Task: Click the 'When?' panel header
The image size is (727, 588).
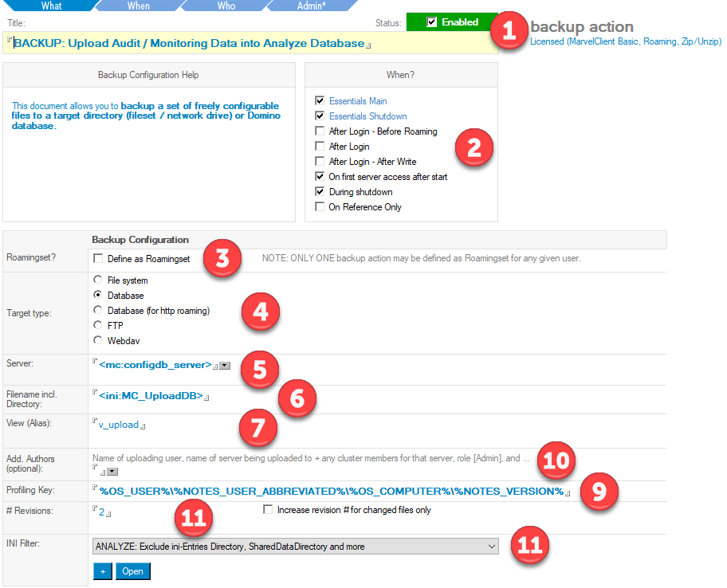Action: (x=401, y=75)
